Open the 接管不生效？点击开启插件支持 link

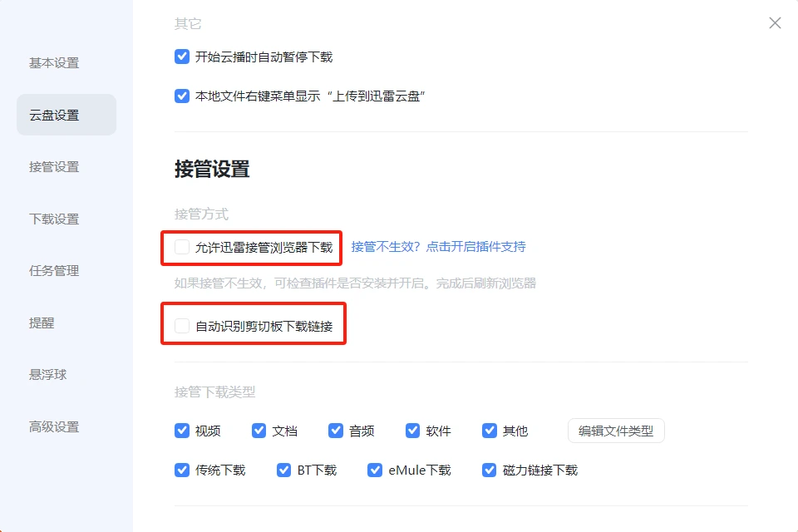(438, 247)
